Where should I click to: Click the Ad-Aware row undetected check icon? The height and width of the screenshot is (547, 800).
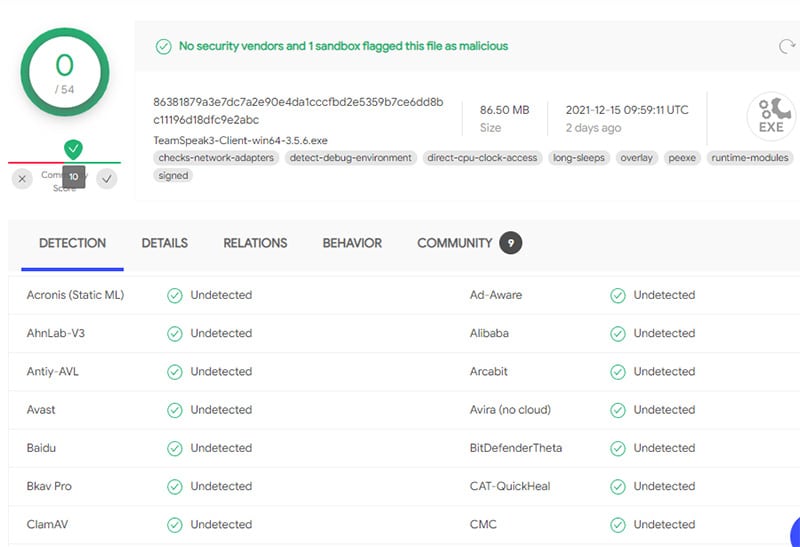pyautogui.click(x=618, y=295)
